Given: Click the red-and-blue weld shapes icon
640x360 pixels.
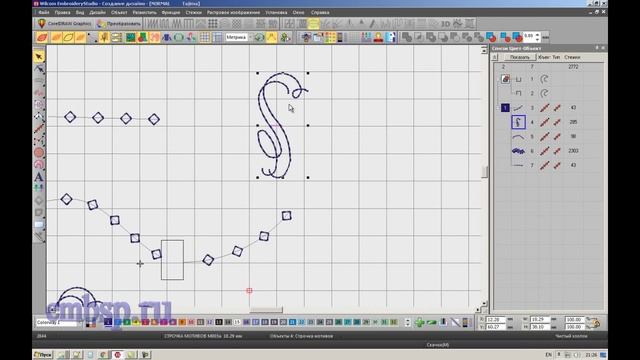Looking at the screenshot, I should pos(491,38).
